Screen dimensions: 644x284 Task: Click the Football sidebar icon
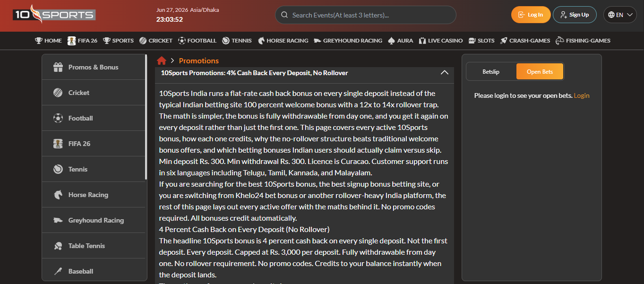[58, 118]
